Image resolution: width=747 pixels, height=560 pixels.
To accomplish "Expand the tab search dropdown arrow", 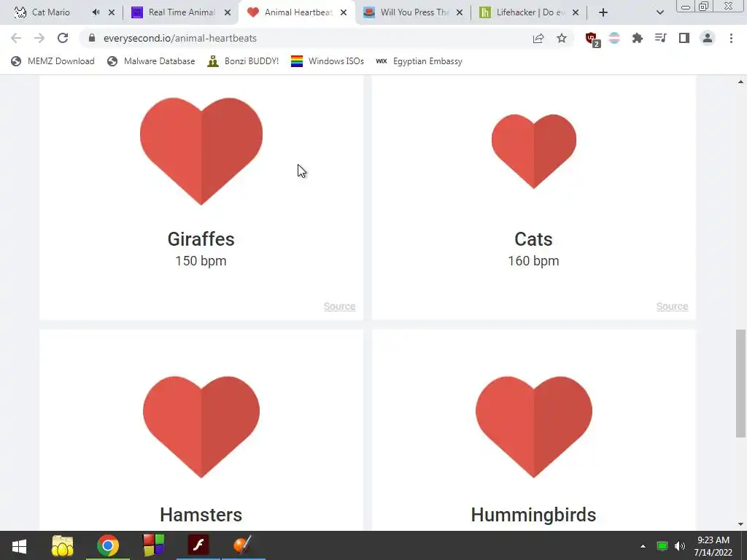I will [x=659, y=12].
